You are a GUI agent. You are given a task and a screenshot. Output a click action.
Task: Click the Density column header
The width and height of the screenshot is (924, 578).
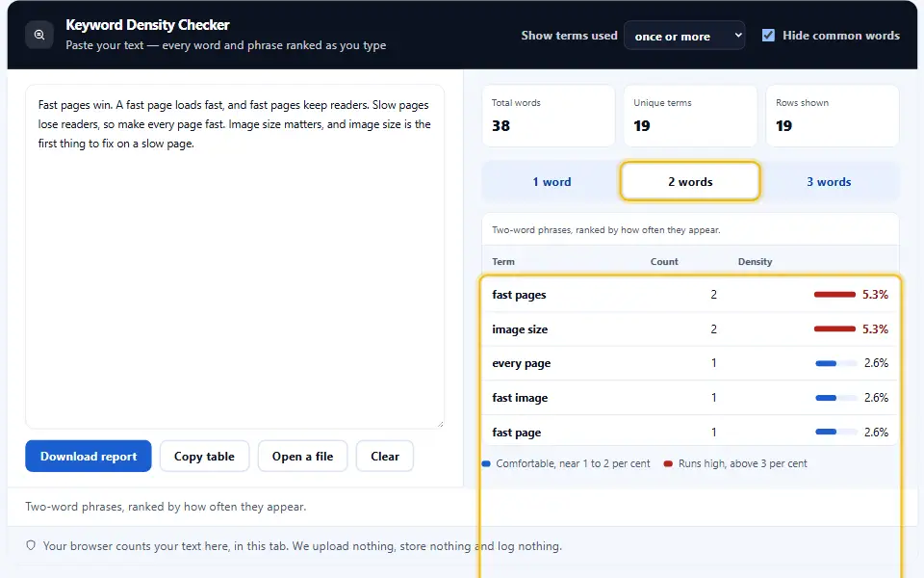(x=755, y=261)
